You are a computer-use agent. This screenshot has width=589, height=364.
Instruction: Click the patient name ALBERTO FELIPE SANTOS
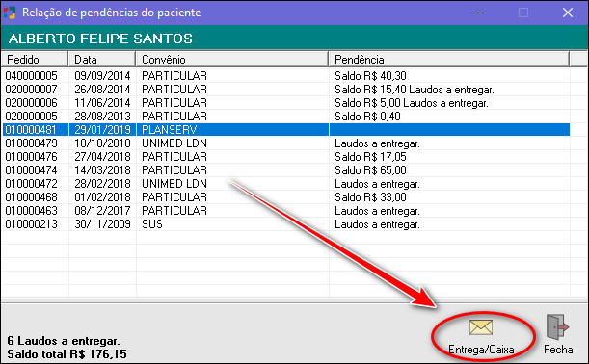tap(100, 39)
